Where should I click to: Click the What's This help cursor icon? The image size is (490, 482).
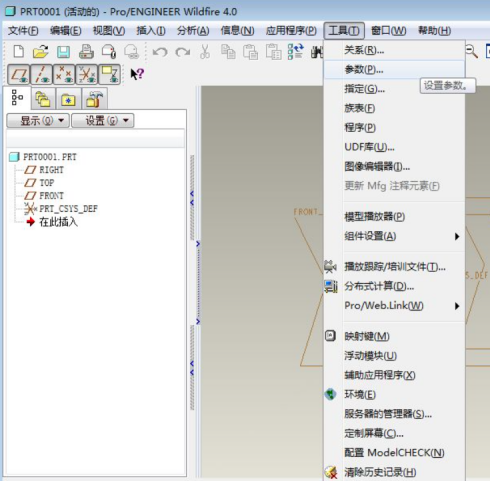(x=137, y=74)
